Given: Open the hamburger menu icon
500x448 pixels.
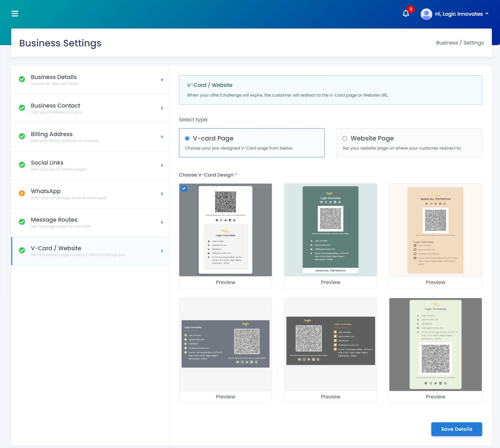Looking at the screenshot, I should [x=15, y=13].
